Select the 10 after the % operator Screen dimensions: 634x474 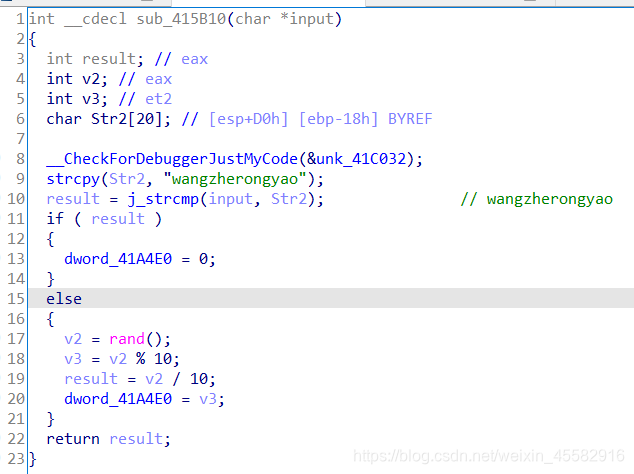click(x=163, y=359)
